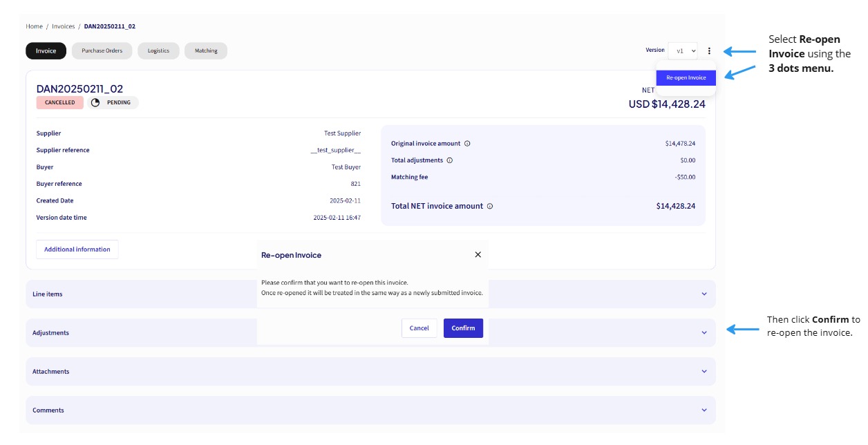Click the DAN20250211_02 invoice heading
The image size is (868, 445).
pyautogui.click(x=79, y=88)
